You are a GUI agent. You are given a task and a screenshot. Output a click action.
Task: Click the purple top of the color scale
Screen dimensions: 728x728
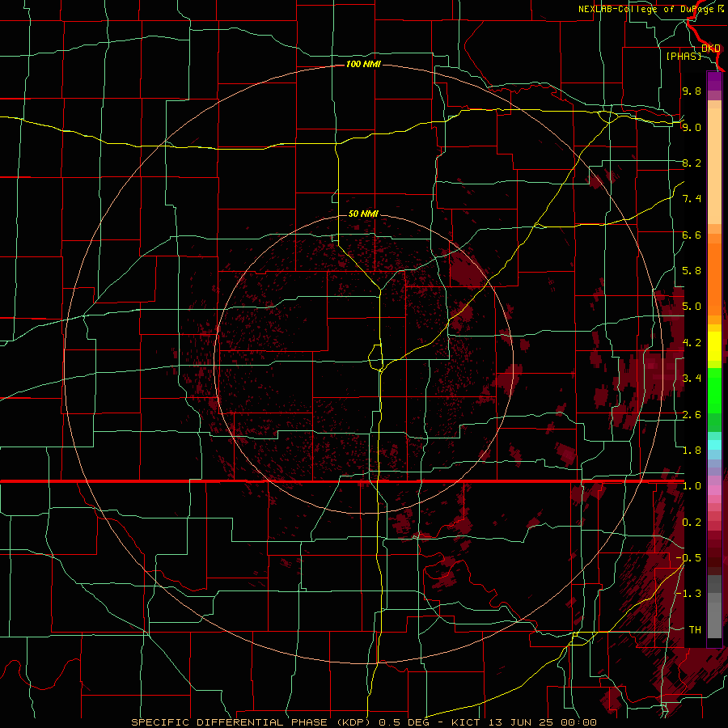(x=714, y=81)
